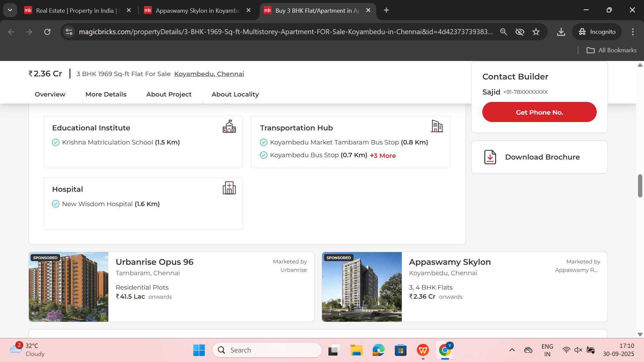Click the ₹2.36 Cr price in header
The width and height of the screenshot is (644, 362).
[45, 74]
